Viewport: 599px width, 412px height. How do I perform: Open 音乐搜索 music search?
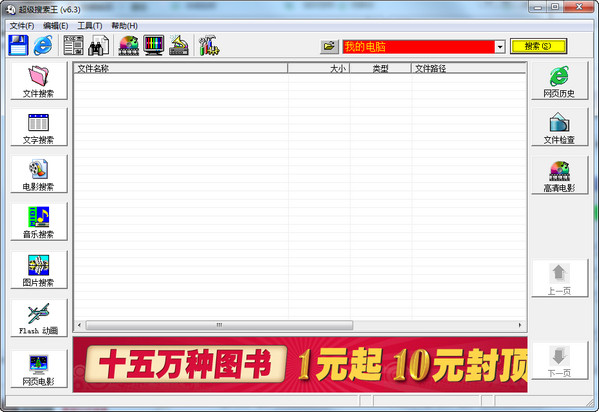click(x=39, y=222)
